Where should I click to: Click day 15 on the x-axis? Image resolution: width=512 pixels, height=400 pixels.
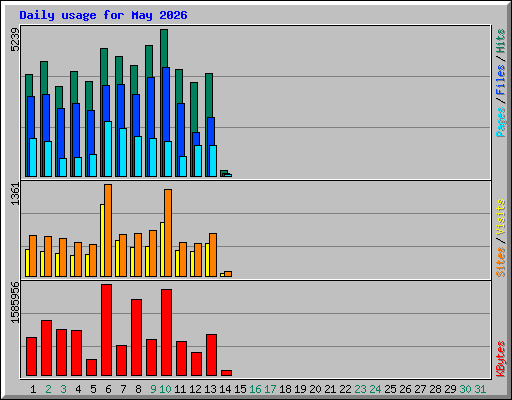[x=240, y=389]
